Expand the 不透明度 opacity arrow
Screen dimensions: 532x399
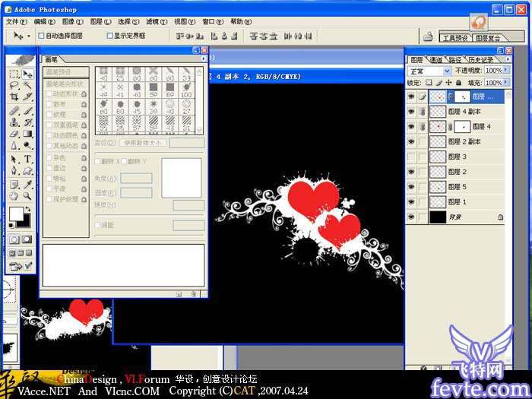pos(506,71)
